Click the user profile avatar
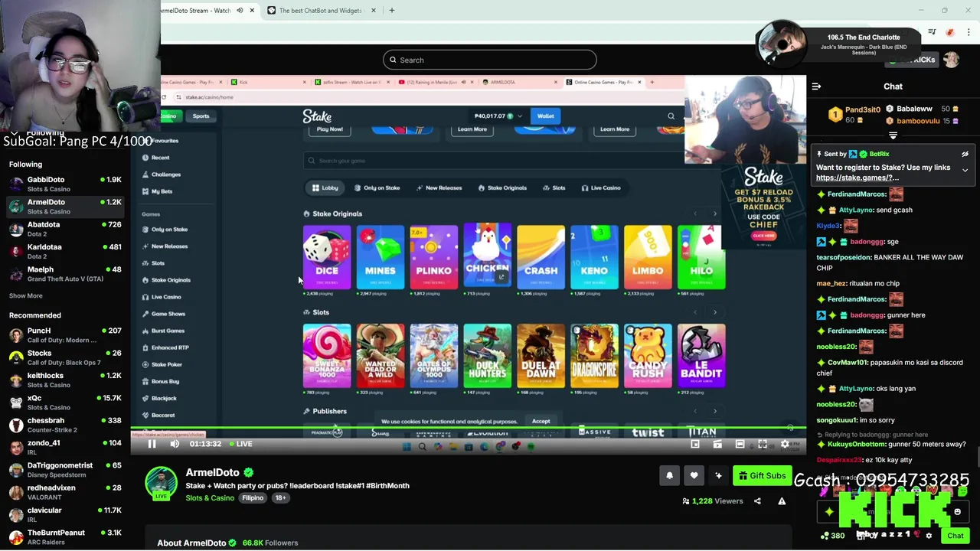The width and height of the screenshot is (980, 551). click(952, 60)
